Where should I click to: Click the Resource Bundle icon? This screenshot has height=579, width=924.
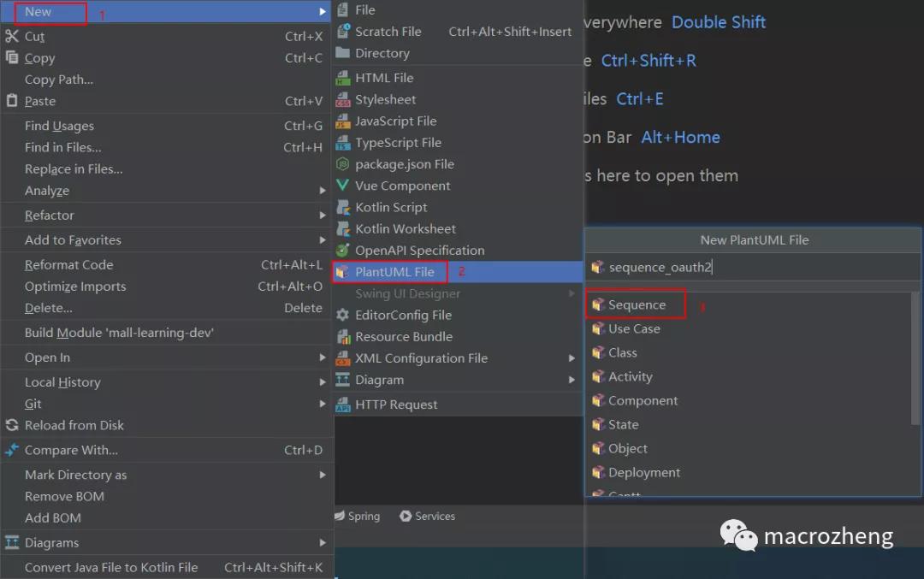pos(342,336)
